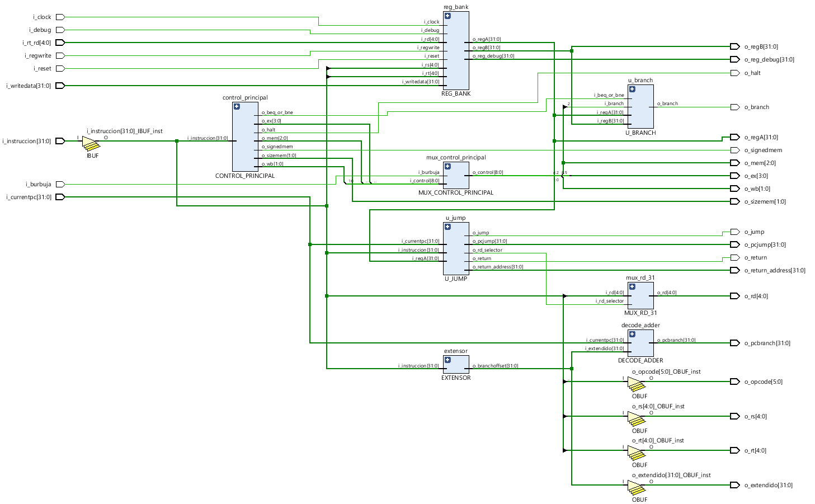Screen dimensions: 815x504
Task: Click the i_currentpc[31:0] input port symbol
Action: tap(60, 197)
